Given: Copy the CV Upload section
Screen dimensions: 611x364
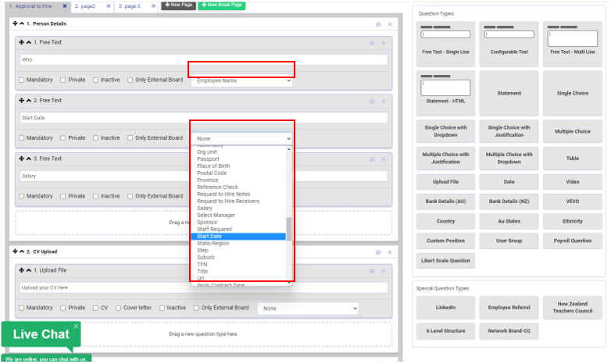Looking at the screenshot, I should 378,252.
